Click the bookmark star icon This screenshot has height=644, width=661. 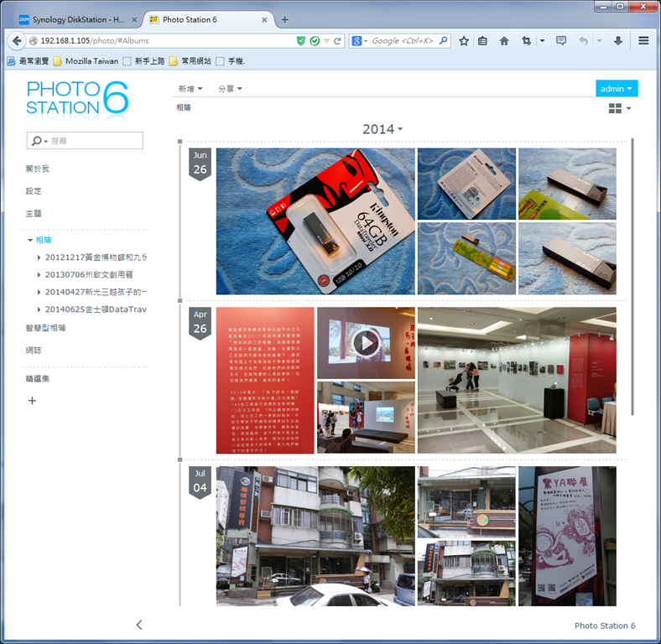coord(464,41)
